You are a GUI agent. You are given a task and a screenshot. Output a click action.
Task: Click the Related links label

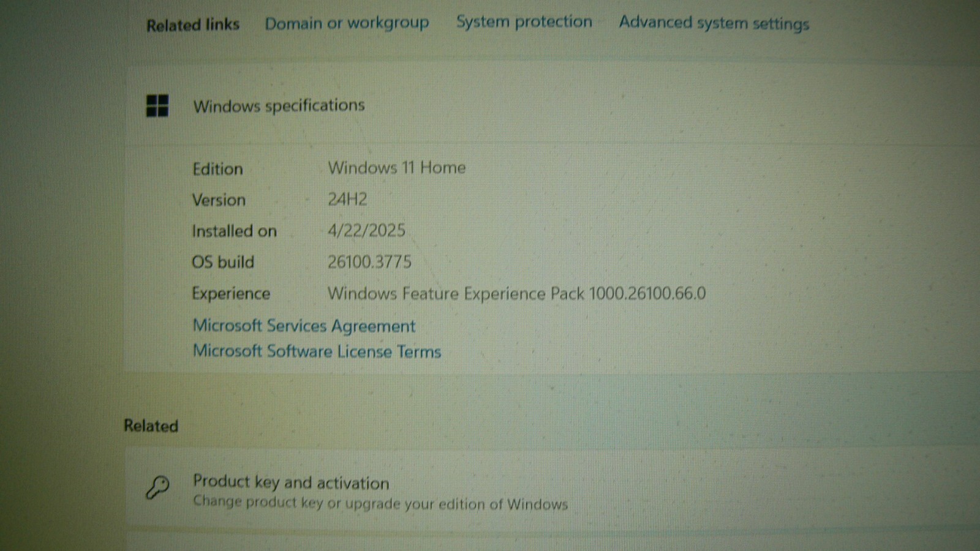click(192, 25)
